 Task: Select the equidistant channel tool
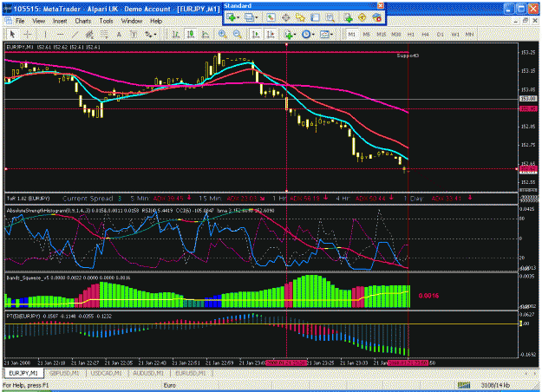tap(89, 34)
